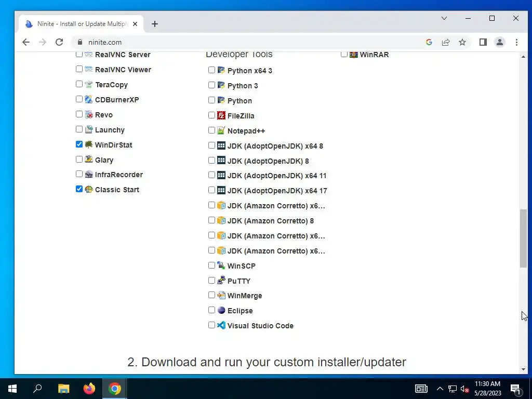Click the share page icon
Image resolution: width=532 pixels, height=399 pixels.
(446, 42)
